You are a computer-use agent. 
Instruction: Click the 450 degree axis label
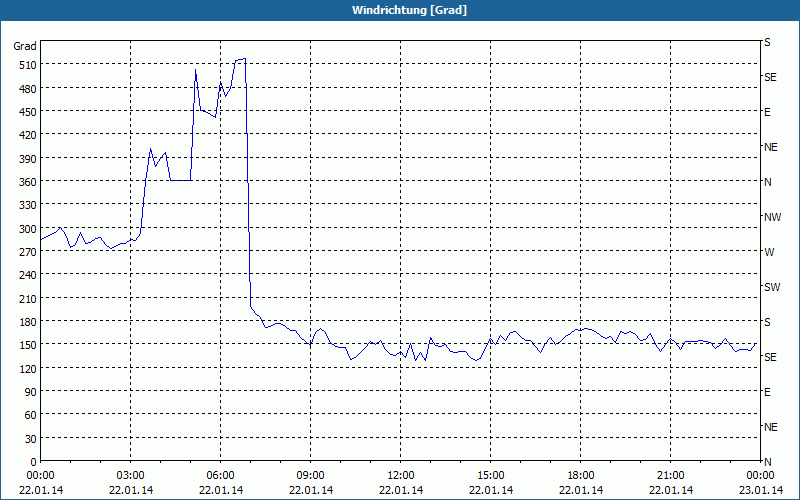pyautogui.click(x=28, y=112)
